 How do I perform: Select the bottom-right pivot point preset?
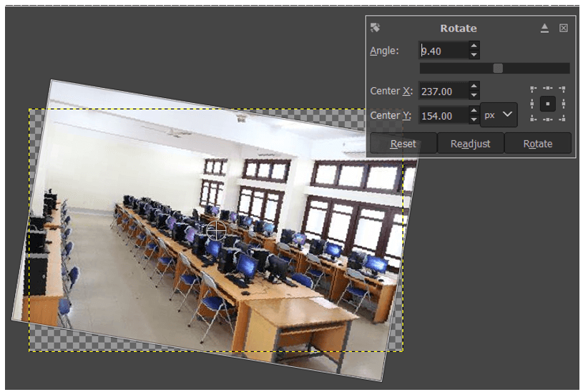tap(562, 119)
